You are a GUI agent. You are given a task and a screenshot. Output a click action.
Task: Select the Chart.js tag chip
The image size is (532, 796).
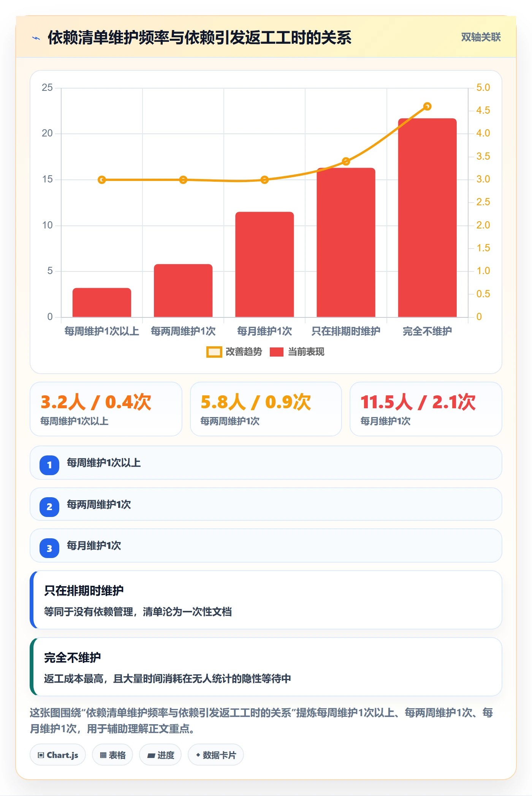(x=58, y=755)
